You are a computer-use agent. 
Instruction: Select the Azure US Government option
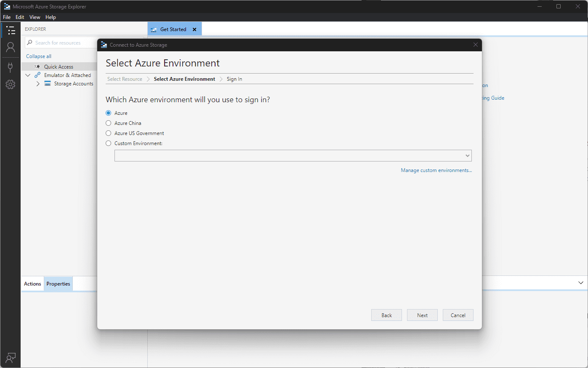click(109, 133)
